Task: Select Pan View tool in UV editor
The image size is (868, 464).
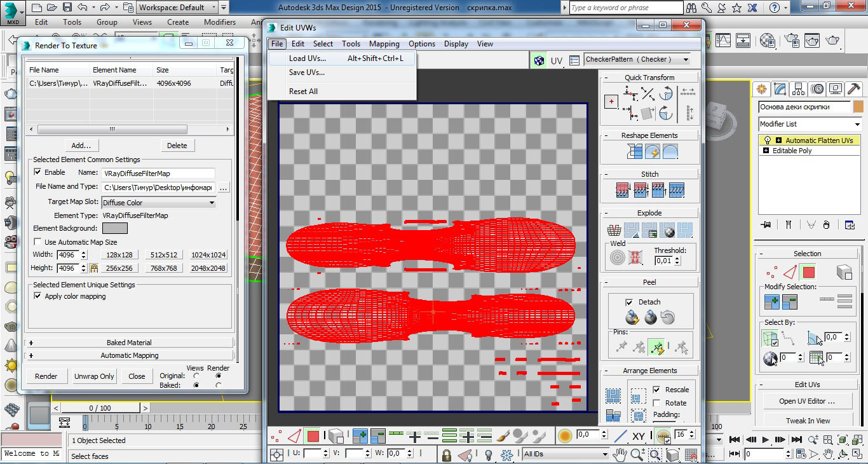Action: point(620,454)
